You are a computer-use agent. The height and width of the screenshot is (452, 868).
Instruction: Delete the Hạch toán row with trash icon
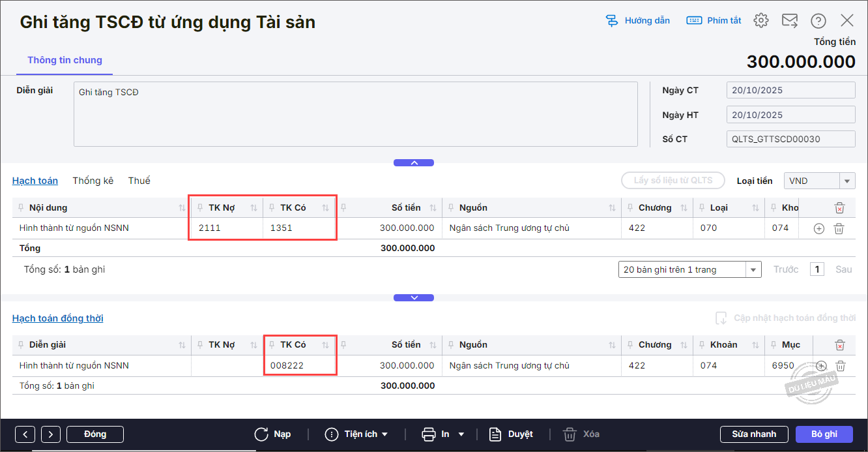[839, 228]
